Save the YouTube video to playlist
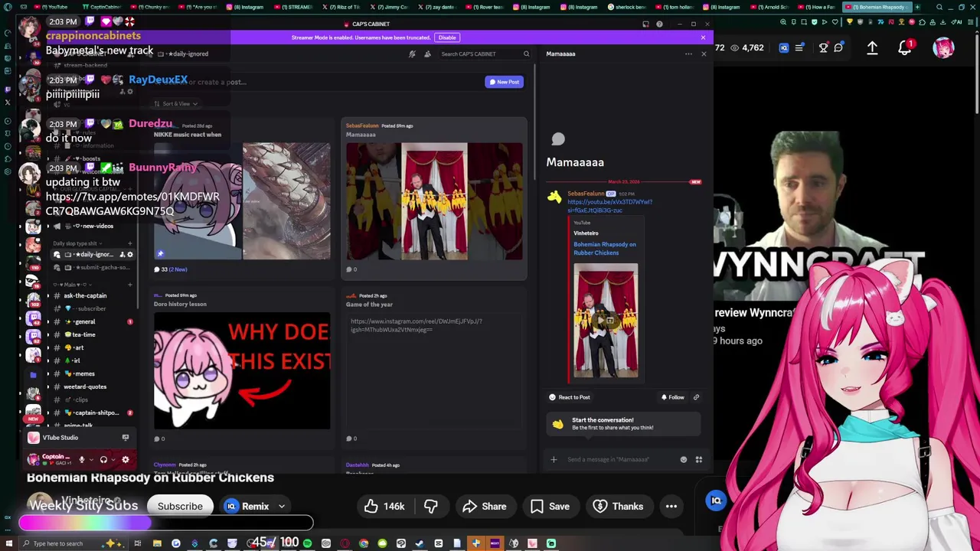980x551 pixels. pyautogui.click(x=550, y=506)
